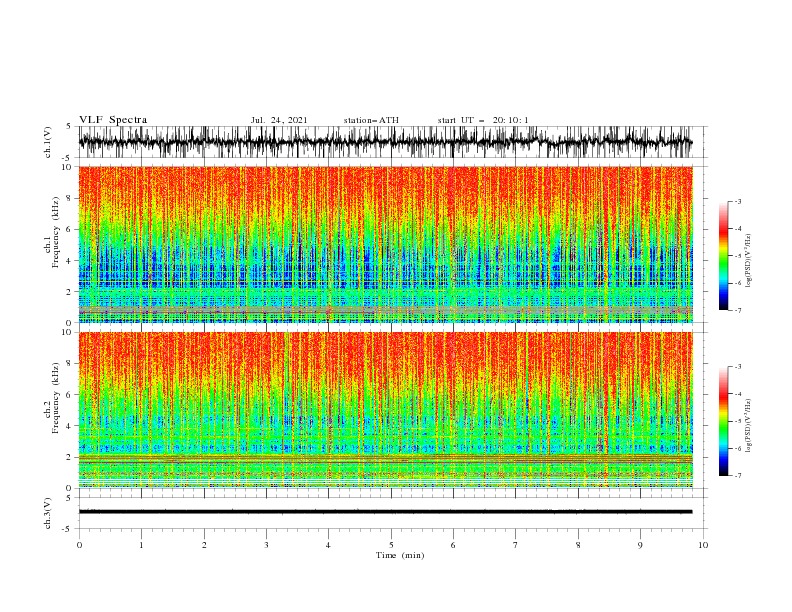Viewport: 792px width, 612px height.
Task: Select the date 'Jul. 24, 2021'
Action: click(279, 120)
